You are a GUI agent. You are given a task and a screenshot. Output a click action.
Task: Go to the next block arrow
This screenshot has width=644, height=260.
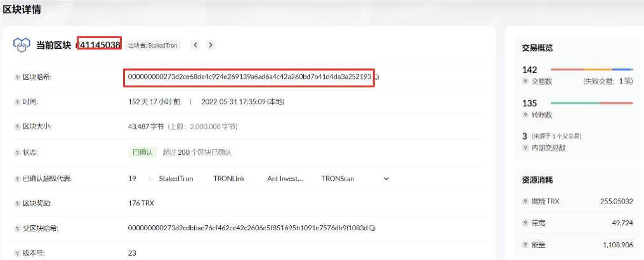211,45
